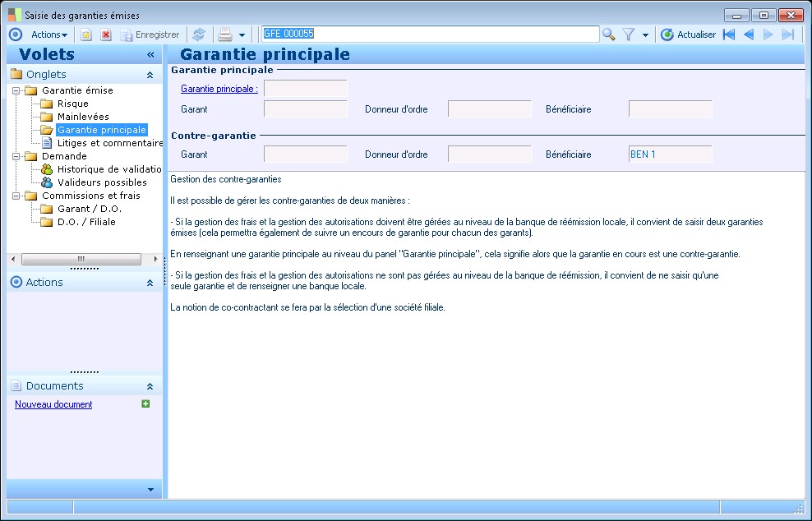Click the Nouveau document link
Image resolution: width=812 pixels, height=521 pixels.
pos(53,404)
